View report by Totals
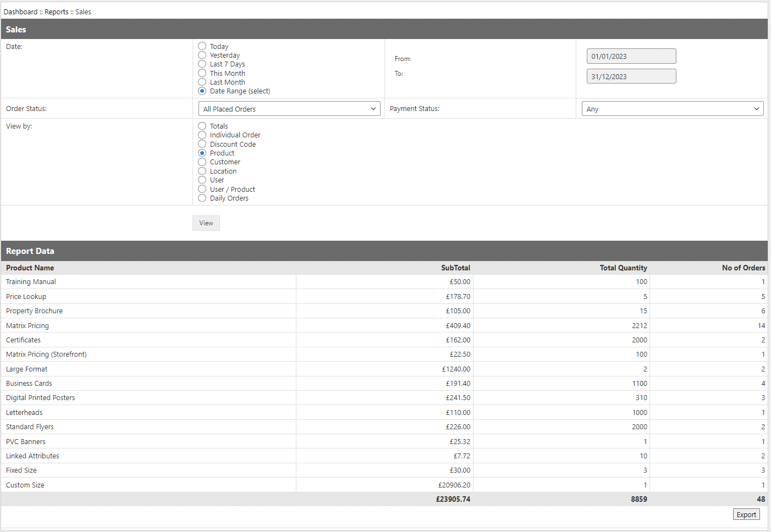This screenshot has width=771, height=532. pyautogui.click(x=202, y=126)
